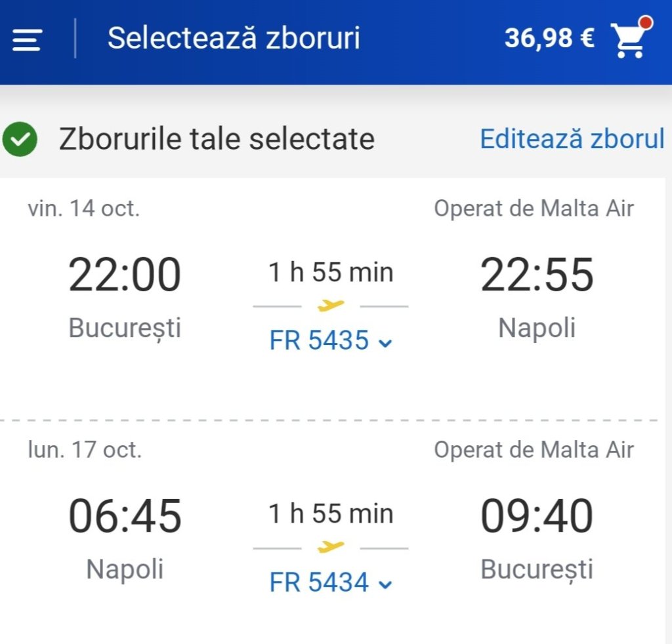The width and height of the screenshot is (672, 644).
Task: Open the hamburger menu
Action: [27, 41]
